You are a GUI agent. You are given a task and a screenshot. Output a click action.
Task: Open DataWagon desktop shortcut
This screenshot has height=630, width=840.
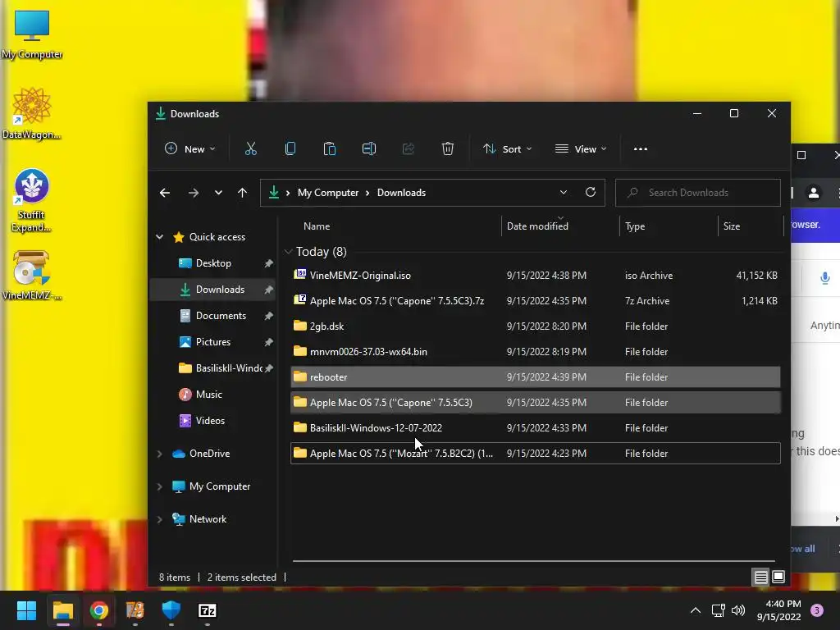tap(32, 113)
